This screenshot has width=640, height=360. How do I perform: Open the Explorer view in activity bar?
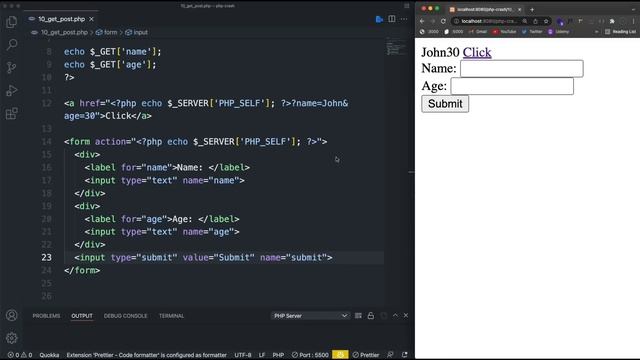[11, 22]
